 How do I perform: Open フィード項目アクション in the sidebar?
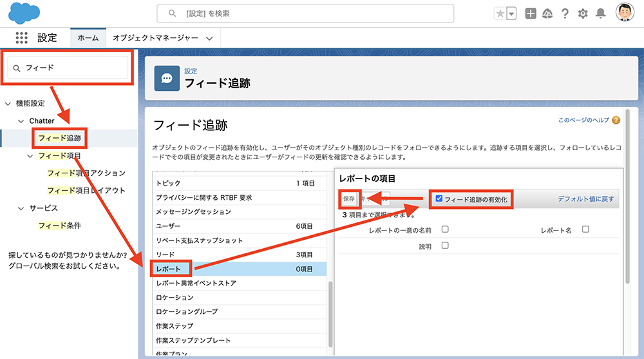pos(86,173)
